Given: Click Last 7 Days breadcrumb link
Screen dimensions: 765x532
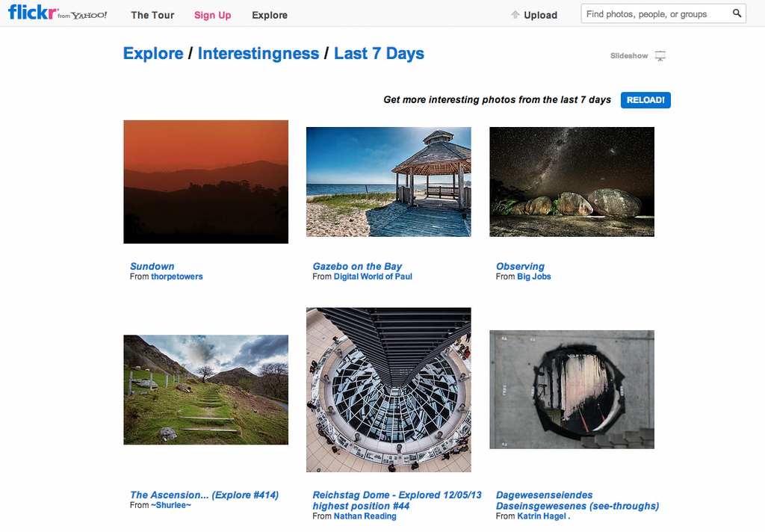Looking at the screenshot, I should tap(379, 53).
